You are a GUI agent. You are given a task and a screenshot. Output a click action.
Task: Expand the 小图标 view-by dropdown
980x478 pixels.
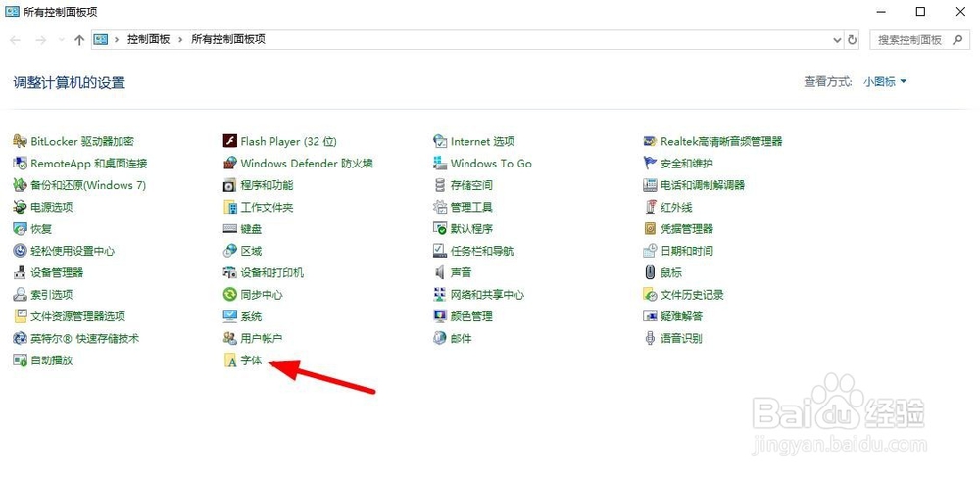[885, 82]
